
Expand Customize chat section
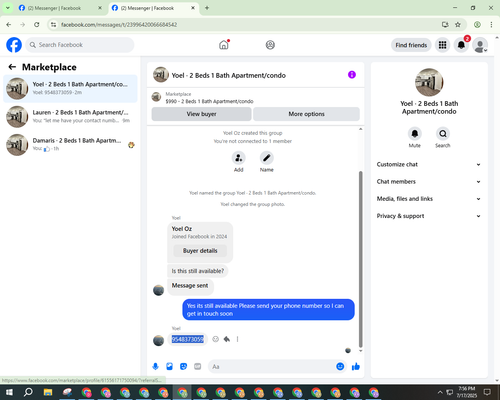coord(429,164)
